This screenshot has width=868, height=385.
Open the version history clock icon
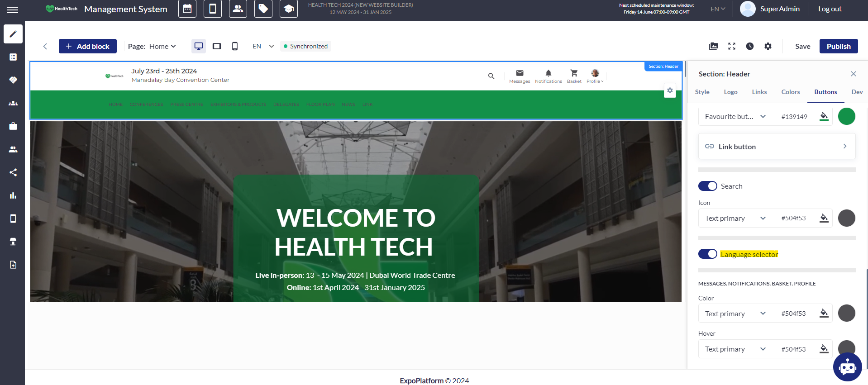click(x=750, y=46)
